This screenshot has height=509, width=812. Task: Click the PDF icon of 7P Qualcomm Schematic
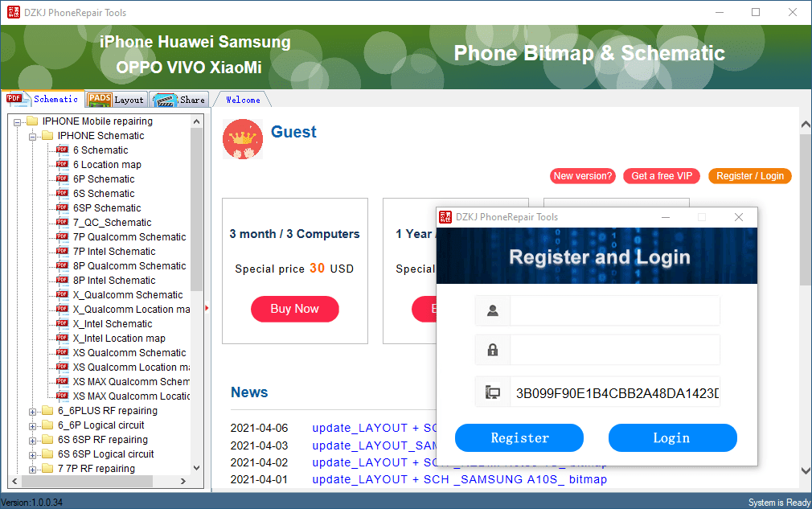(x=62, y=236)
